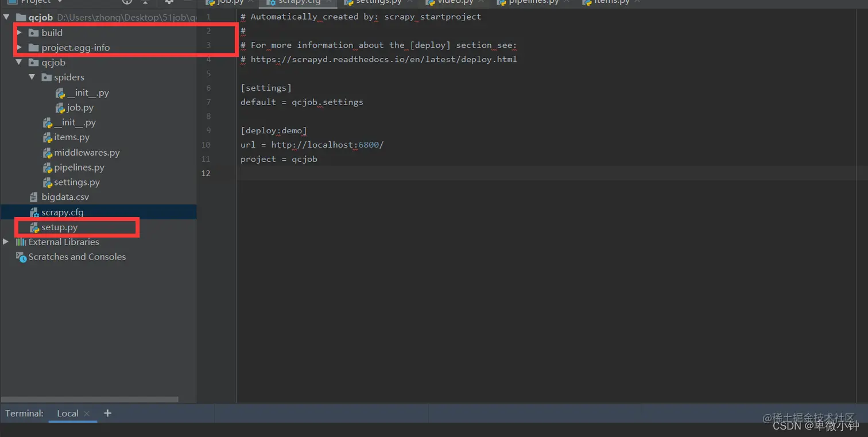Screen dimensions: 868x437
Task: Click the '[deploy:demo]' section line
Action: [274, 131]
